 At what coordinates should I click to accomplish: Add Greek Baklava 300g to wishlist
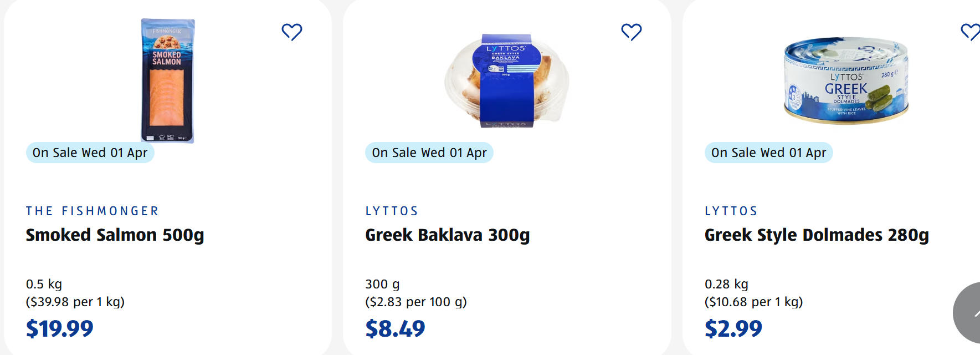(631, 32)
